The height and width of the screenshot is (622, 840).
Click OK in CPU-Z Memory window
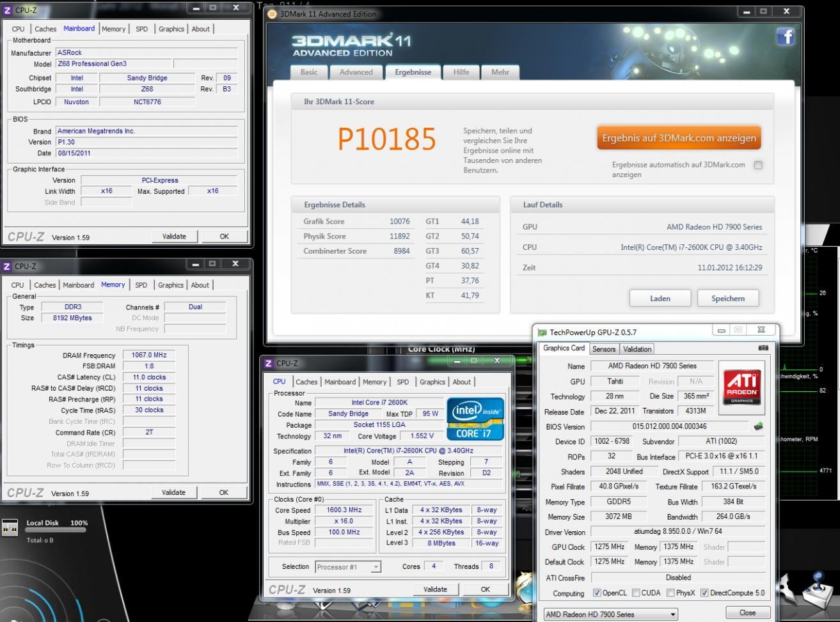tap(223, 492)
